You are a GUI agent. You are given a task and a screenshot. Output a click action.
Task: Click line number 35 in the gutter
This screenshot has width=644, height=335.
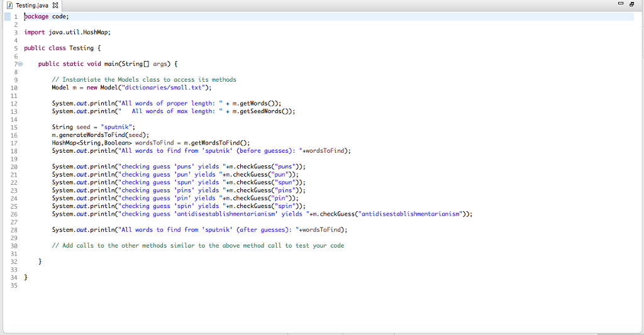click(x=14, y=285)
